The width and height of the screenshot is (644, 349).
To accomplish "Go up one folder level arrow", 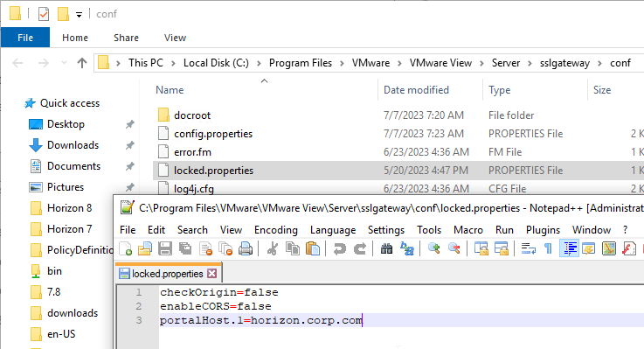I will point(82,63).
